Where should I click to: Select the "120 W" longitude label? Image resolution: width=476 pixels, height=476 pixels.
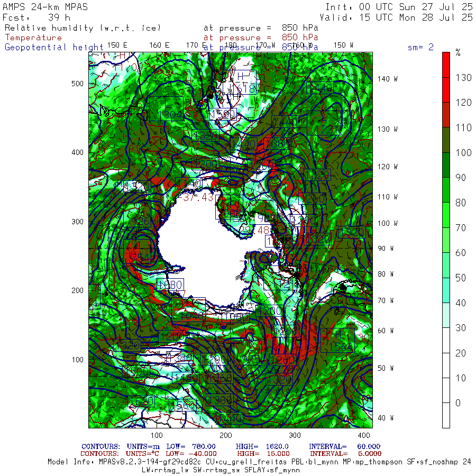click(387, 167)
